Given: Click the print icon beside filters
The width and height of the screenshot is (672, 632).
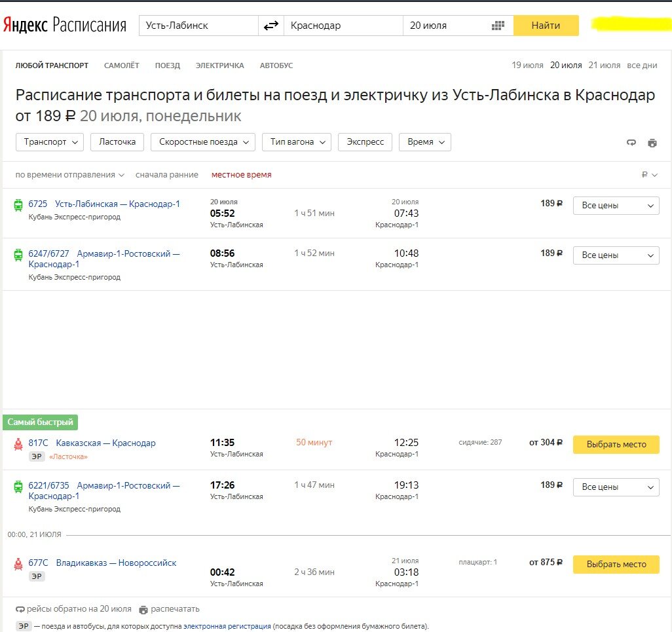Looking at the screenshot, I should pos(652,143).
